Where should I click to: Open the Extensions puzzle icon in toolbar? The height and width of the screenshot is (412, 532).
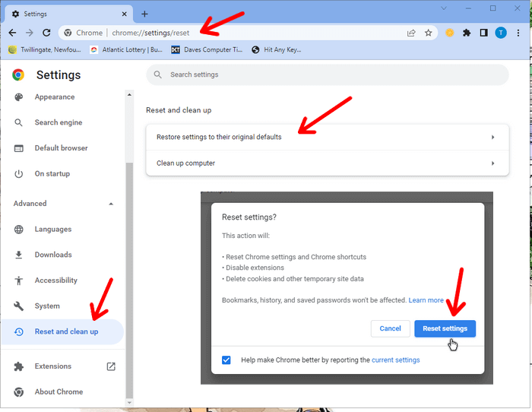tap(467, 33)
